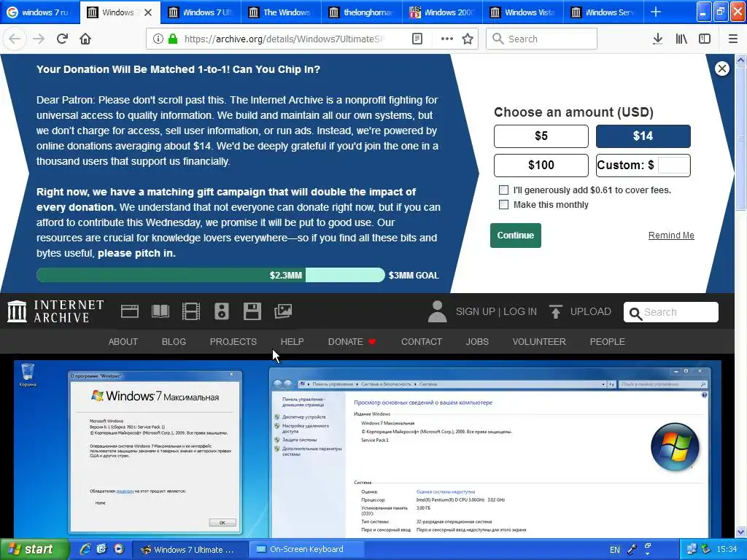Open the Software floppy-disk icon
Viewport: 747px width, 560px height.
pos(252,311)
